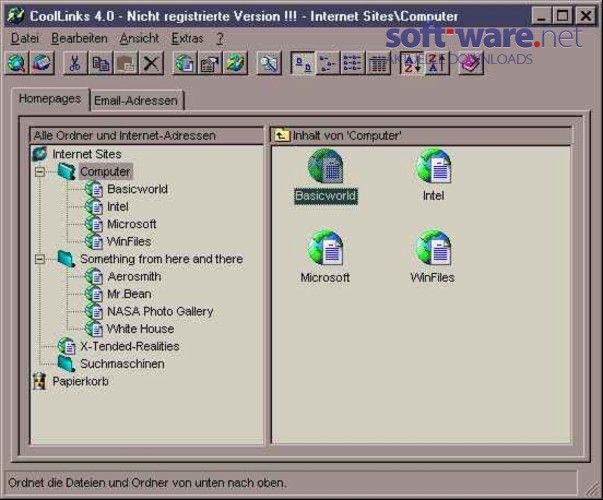Click the "Inhalt von 'Computer'" header text
This screenshot has width=603, height=500.
347,135
